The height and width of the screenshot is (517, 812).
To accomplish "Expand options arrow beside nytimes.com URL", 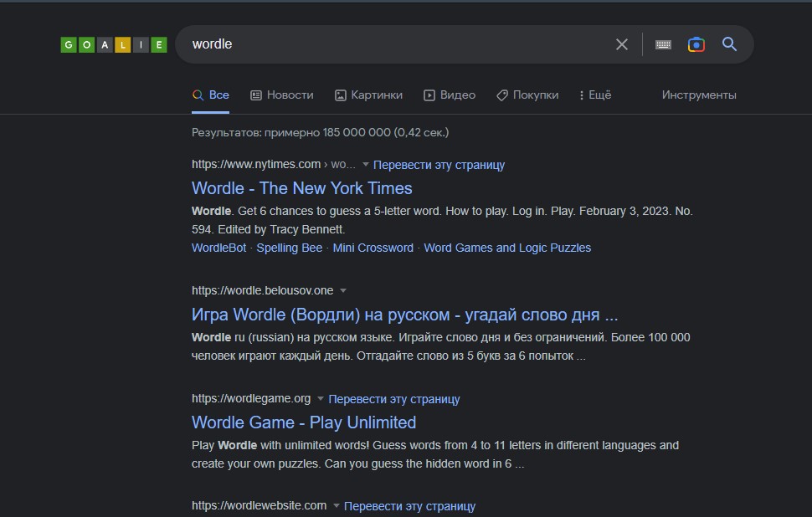I will point(366,165).
